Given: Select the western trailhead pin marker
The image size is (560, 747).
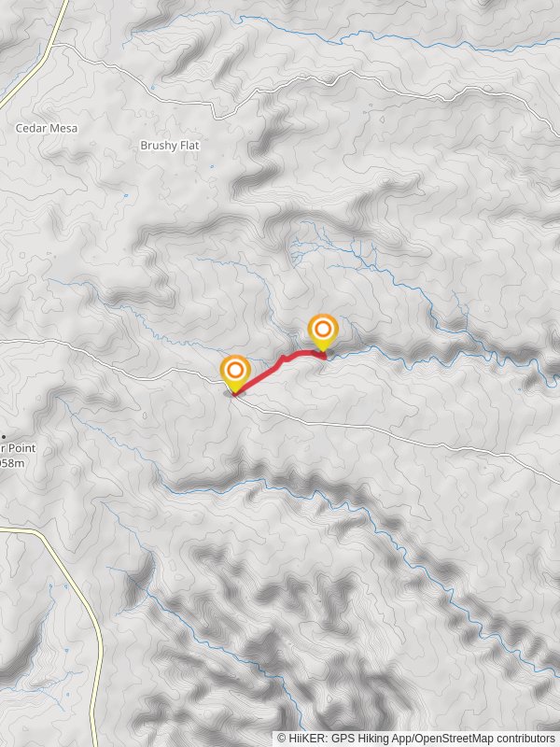Looking at the screenshot, I should click(235, 374).
